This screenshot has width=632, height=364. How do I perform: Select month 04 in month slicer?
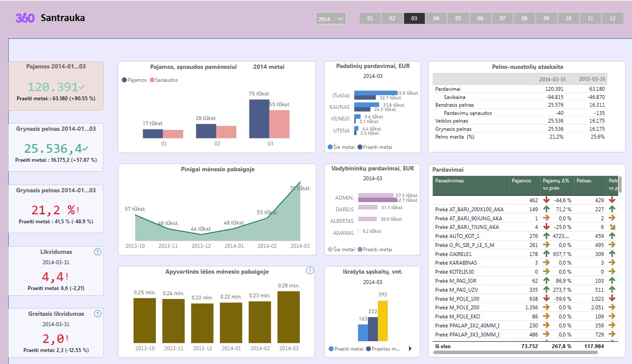tap(436, 19)
